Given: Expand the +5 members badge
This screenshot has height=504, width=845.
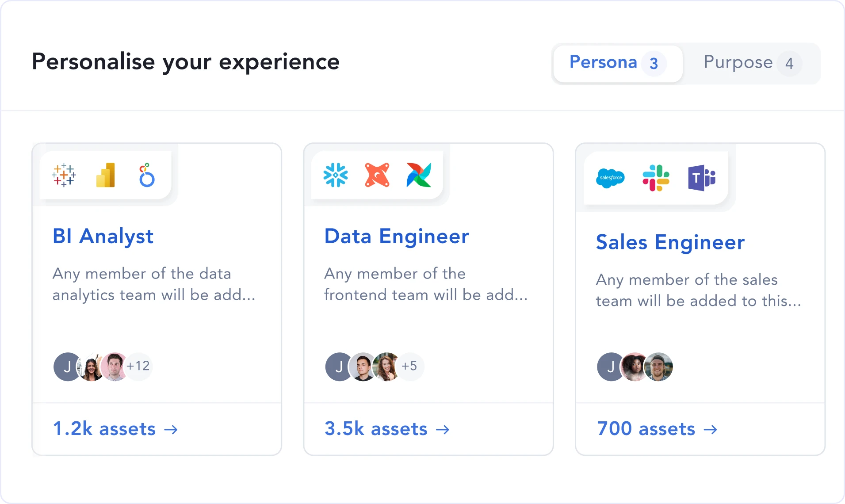Looking at the screenshot, I should [409, 366].
